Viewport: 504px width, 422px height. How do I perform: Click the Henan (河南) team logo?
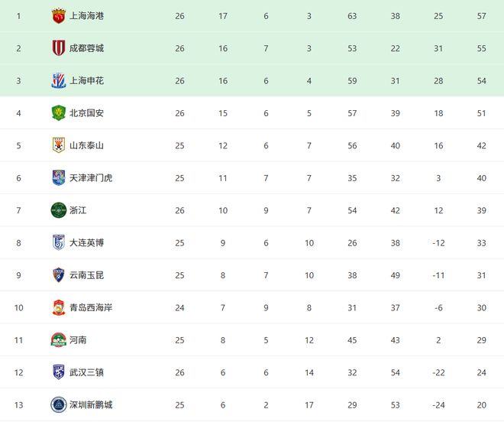(59, 340)
